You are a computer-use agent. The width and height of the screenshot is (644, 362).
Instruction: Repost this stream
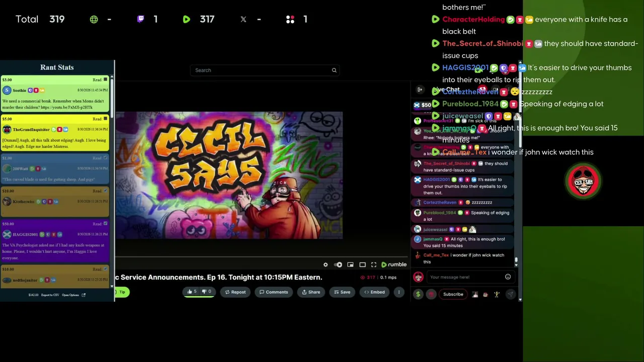click(x=235, y=292)
